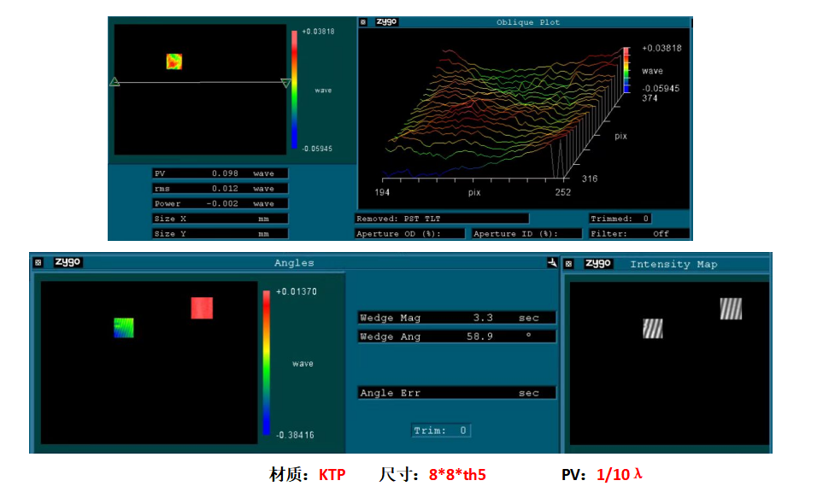817x504 pixels.
Task: Click the Trimmed: 0 control
Action: (x=621, y=219)
